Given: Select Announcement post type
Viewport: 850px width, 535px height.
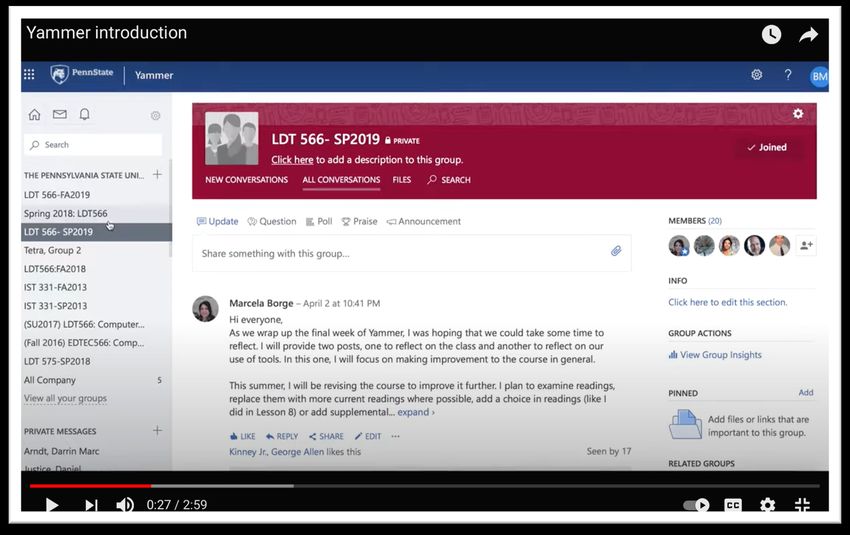Looking at the screenshot, I should [x=424, y=221].
